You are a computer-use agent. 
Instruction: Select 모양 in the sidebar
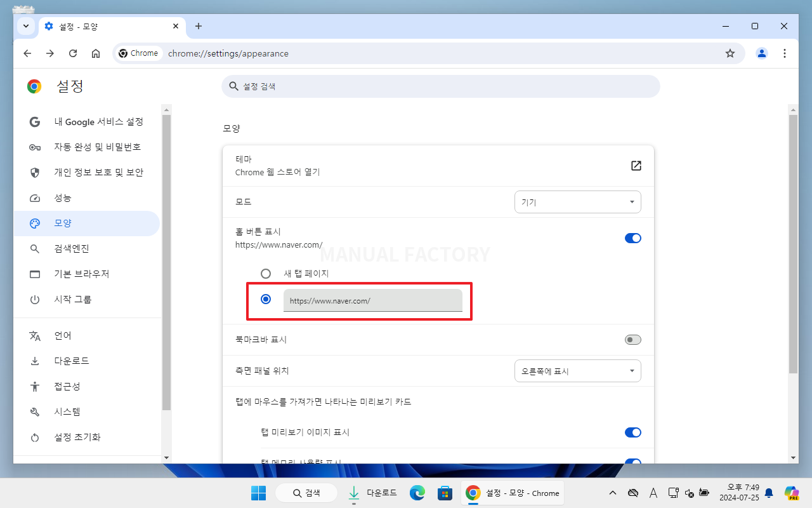tap(87, 224)
